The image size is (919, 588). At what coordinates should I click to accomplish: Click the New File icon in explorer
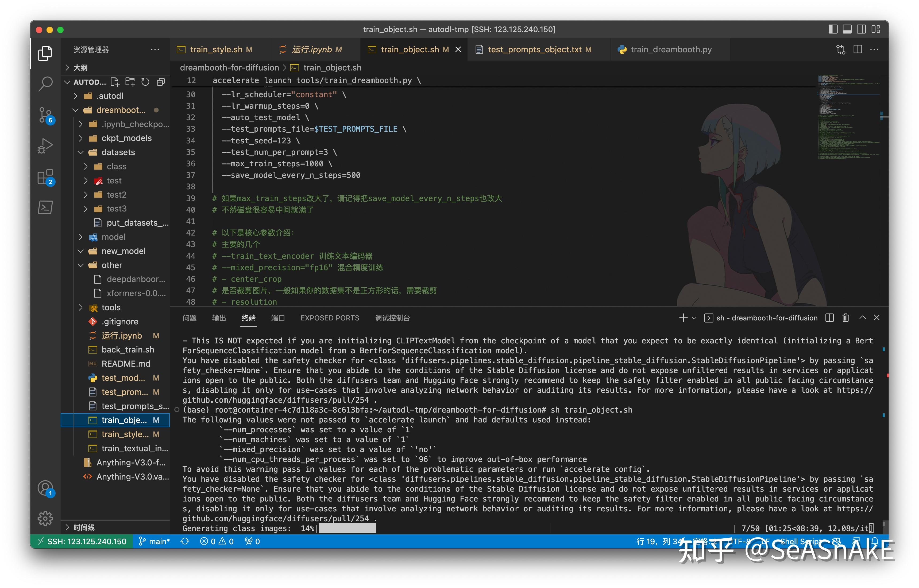(x=115, y=82)
